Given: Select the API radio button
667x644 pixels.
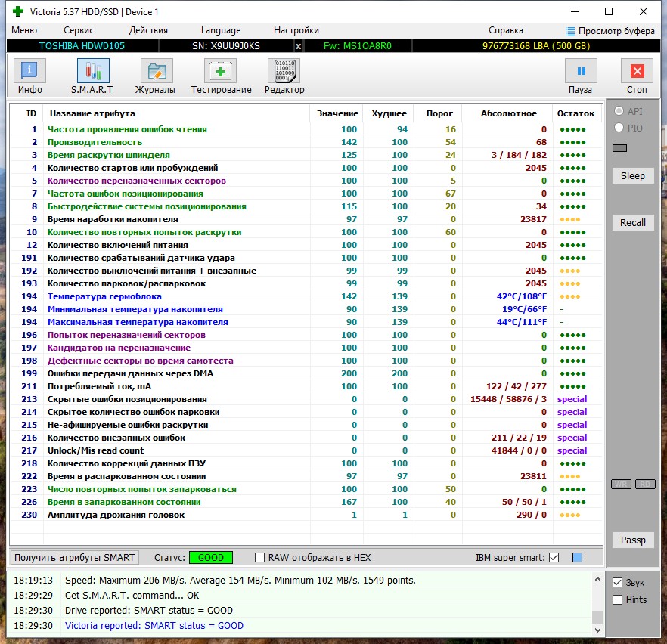Looking at the screenshot, I should pyautogui.click(x=619, y=111).
